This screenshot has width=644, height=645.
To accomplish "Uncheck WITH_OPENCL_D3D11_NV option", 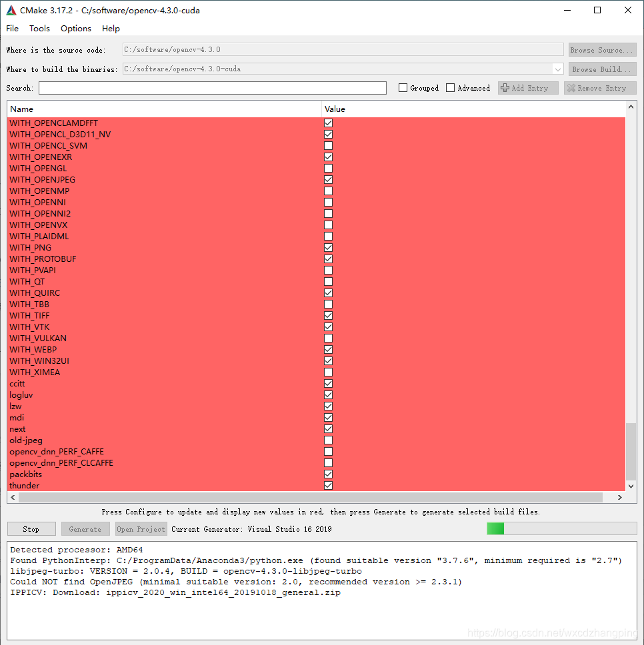I will (329, 134).
